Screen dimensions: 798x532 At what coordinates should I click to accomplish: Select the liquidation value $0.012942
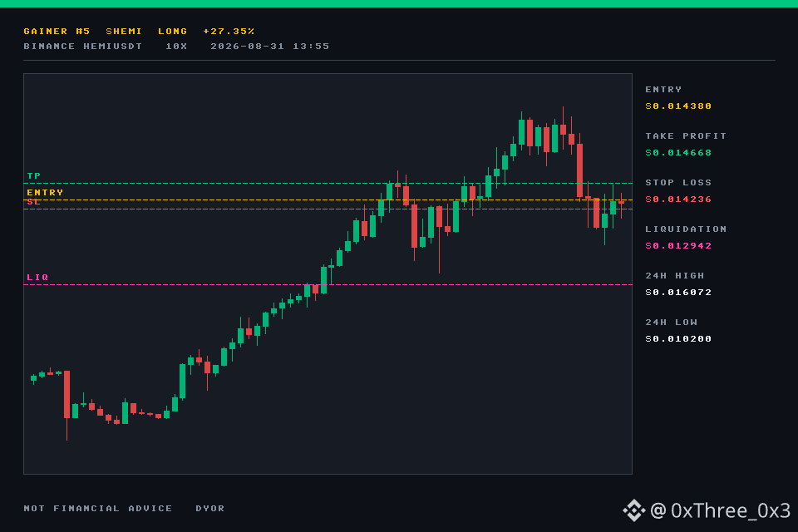[678, 246]
